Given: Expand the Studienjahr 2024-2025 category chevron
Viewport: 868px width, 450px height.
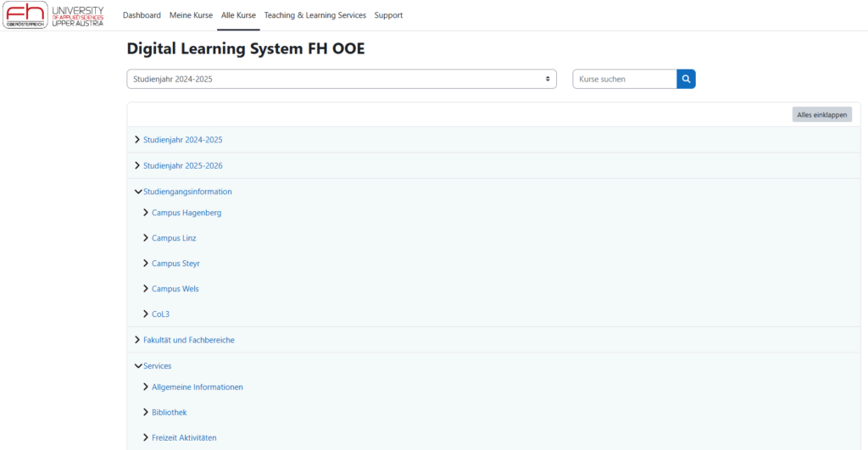Looking at the screenshot, I should point(137,140).
